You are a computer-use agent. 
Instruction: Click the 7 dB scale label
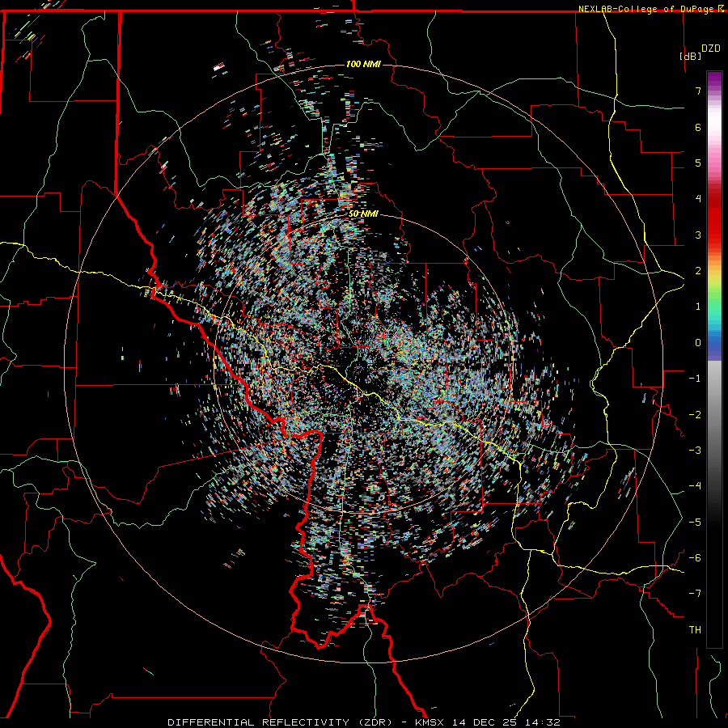pyautogui.click(x=698, y=91)
